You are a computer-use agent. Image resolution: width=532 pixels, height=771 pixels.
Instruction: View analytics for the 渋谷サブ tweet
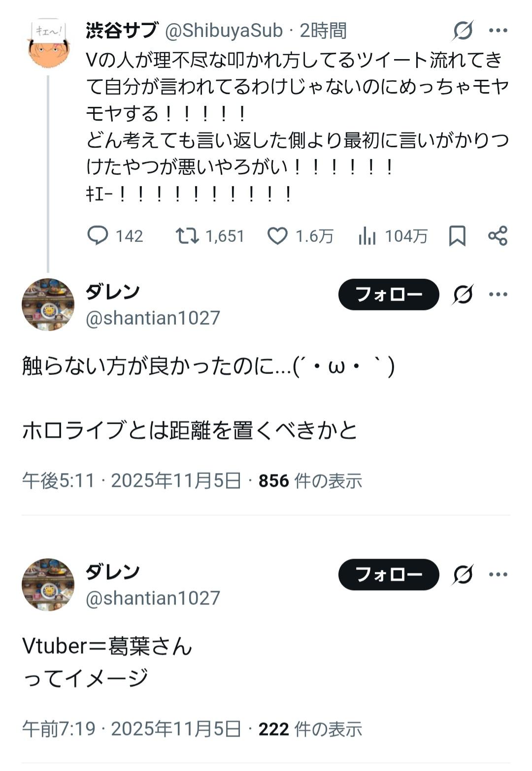click(367, 236)
